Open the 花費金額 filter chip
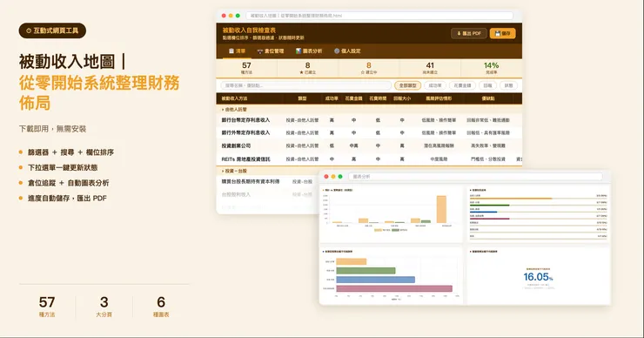The height and width of the screenshot is (338, 644). (x=462, y=85)
